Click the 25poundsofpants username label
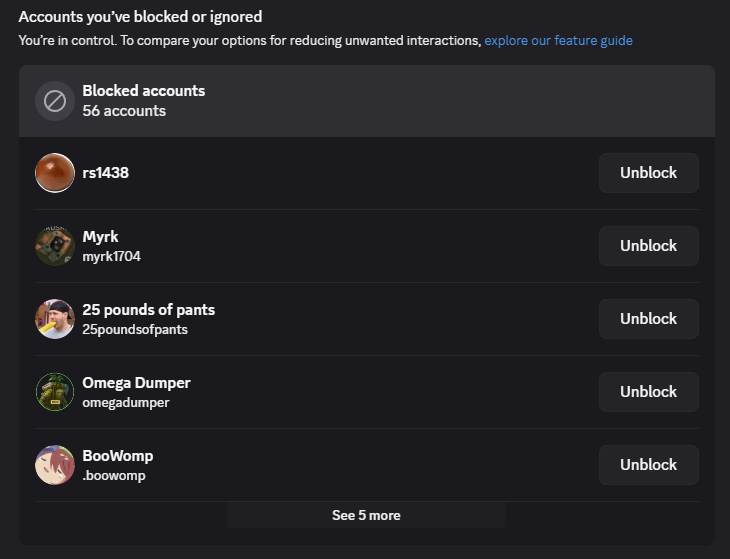The width and height of the screenshot is (730, 559). pos(135,329)
